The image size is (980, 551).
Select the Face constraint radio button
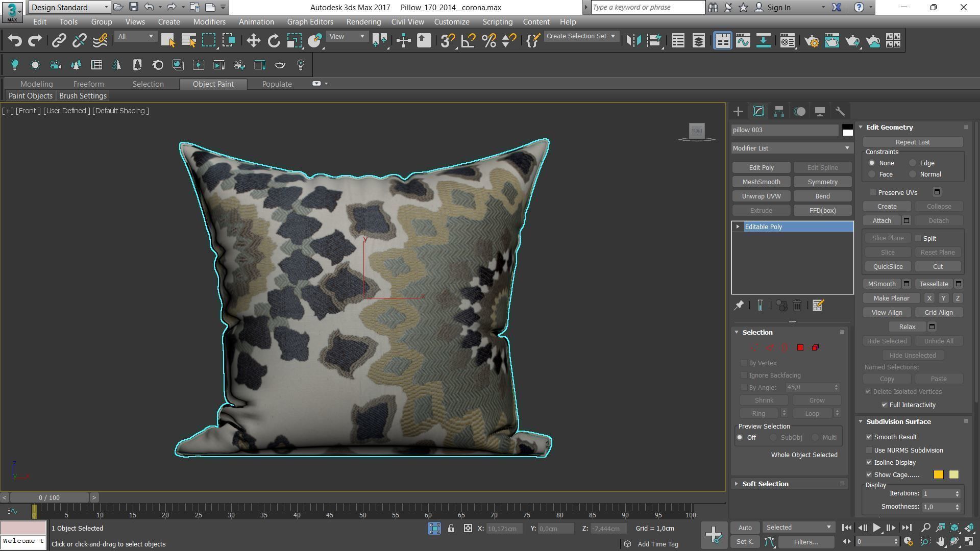pos(872,174)
